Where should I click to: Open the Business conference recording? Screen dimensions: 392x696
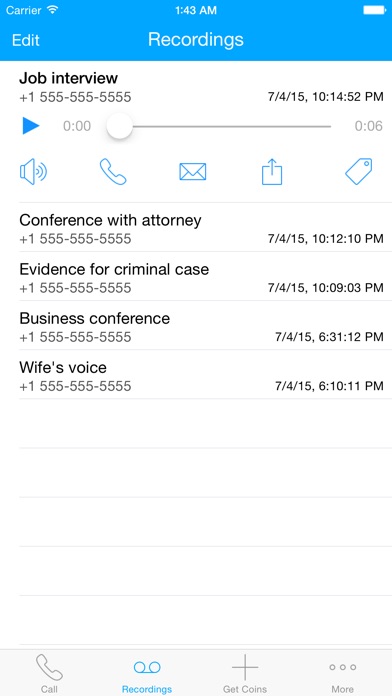pos(201,326)
